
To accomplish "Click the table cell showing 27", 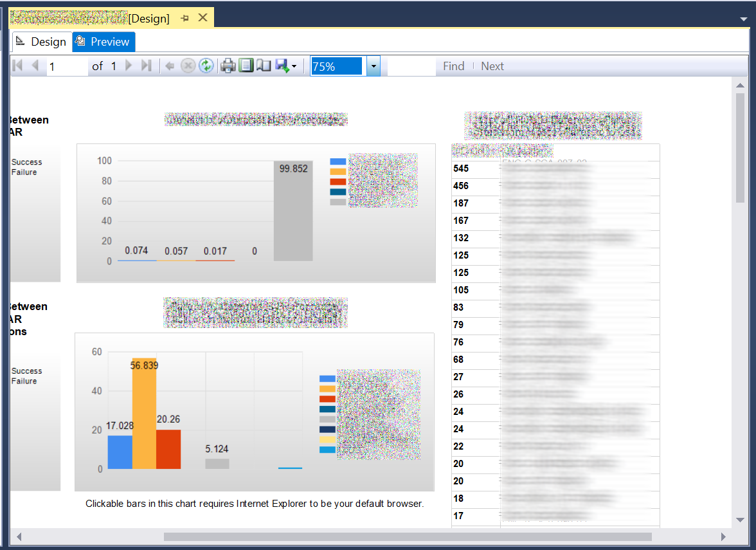I will point(476,377).
